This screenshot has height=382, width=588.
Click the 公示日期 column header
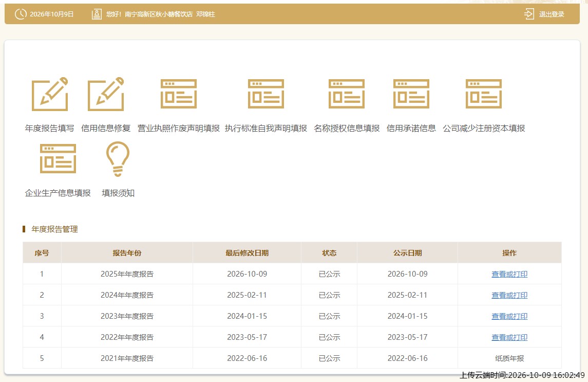pyautogui.click(x=408, y=253)
